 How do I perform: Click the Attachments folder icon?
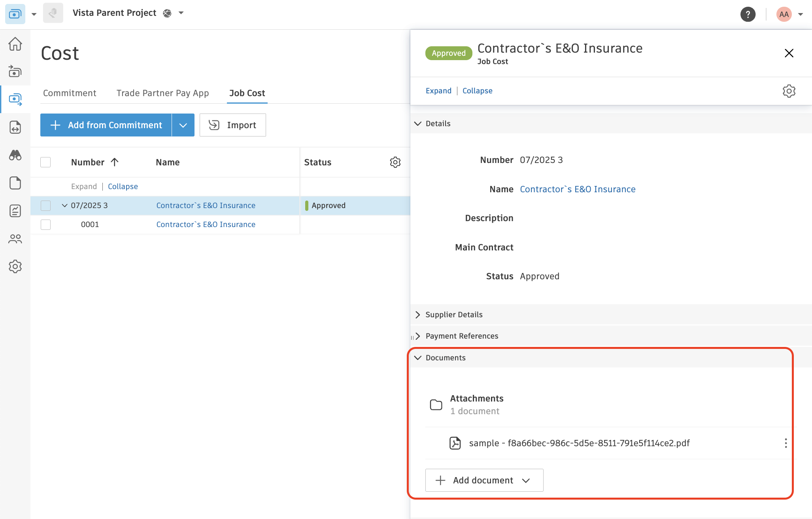point(436,405)
